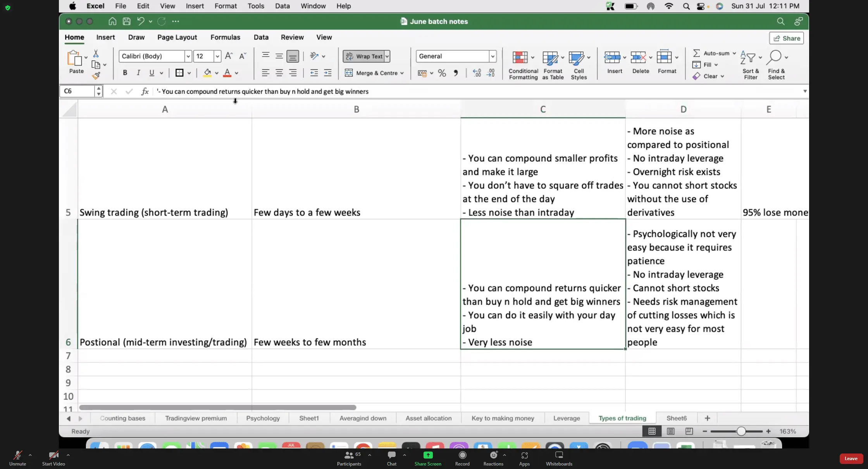Apply percent style with the % icon
The height and width of the screenshot is (469, 868).
click(442, 73)
